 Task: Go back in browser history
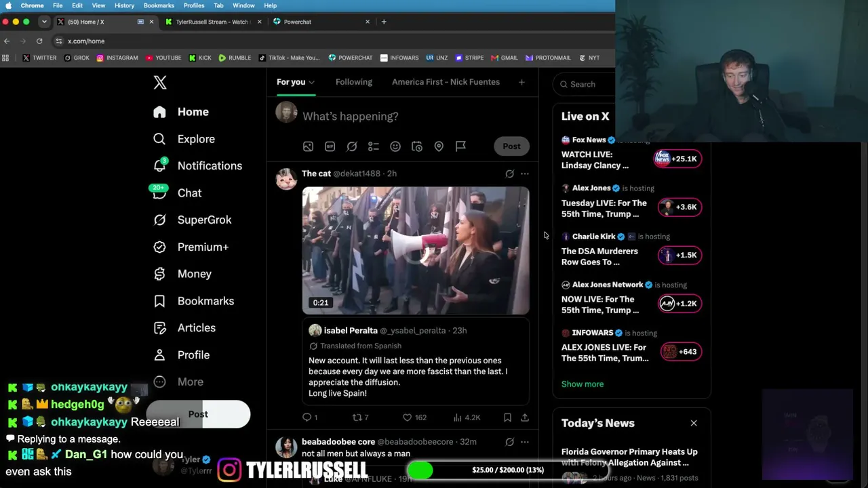[x=7, y=41]
